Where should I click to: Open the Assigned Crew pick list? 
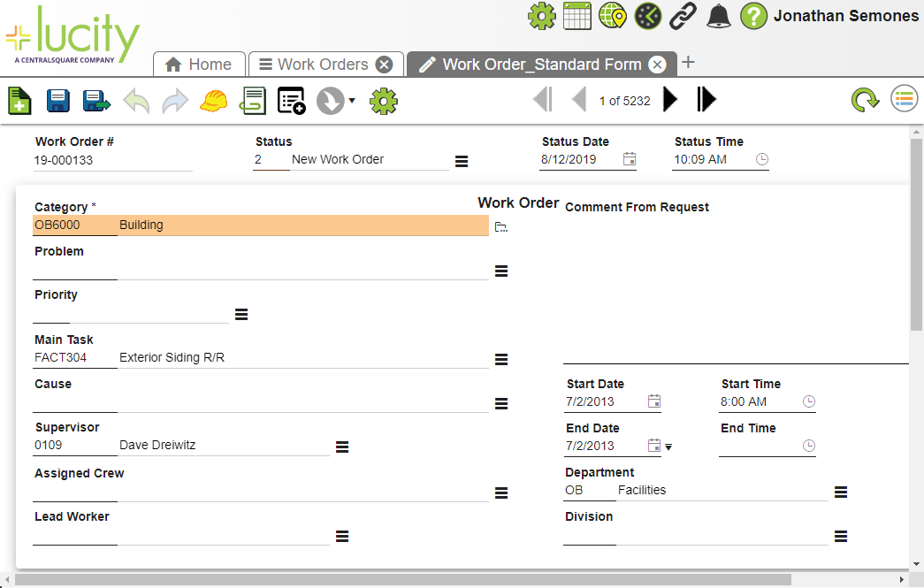(500, 493)
